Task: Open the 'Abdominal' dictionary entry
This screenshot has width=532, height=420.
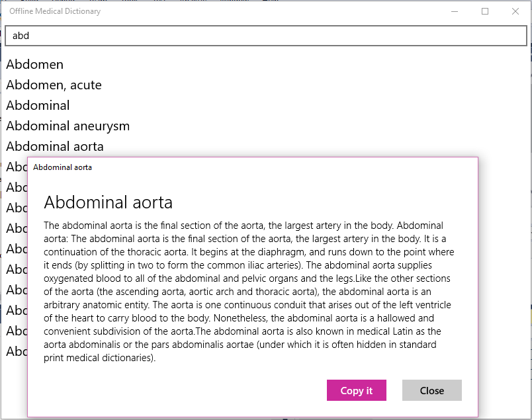Action: coord(38,105)
